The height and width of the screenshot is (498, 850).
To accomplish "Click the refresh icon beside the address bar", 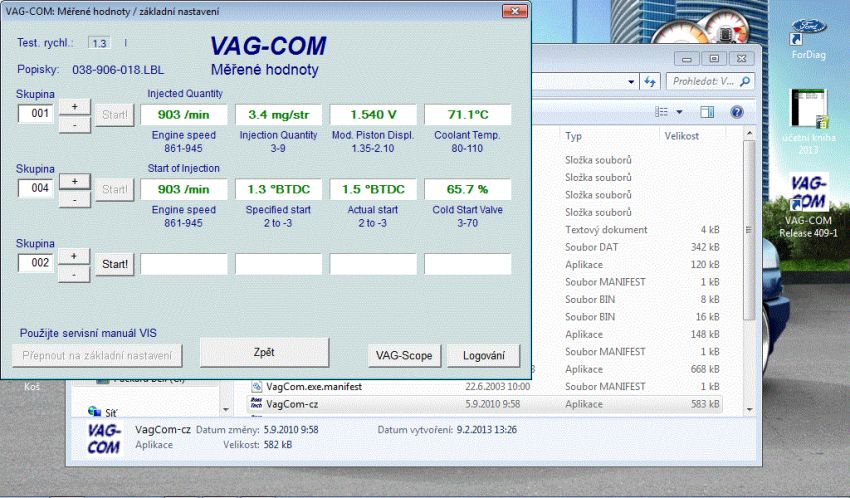I will pyautogui.click(x=650, y=82).
